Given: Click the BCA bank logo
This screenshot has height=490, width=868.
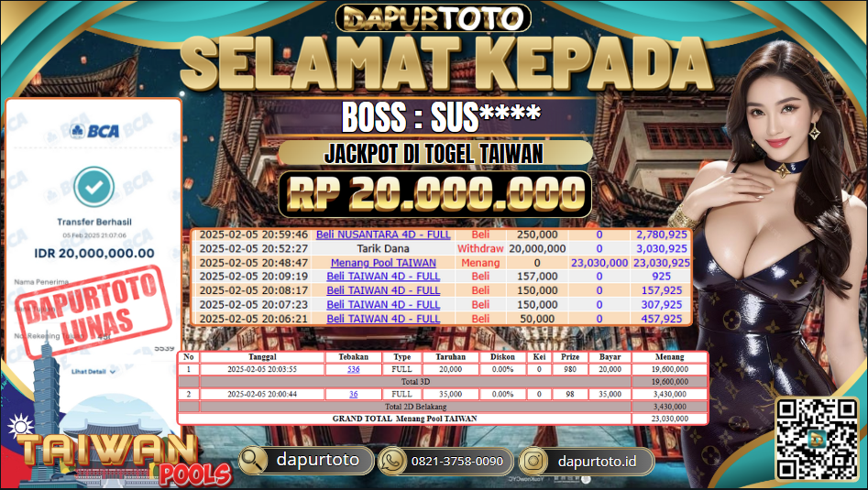Looking at the screenshot, I should click(x=94, y=131).
